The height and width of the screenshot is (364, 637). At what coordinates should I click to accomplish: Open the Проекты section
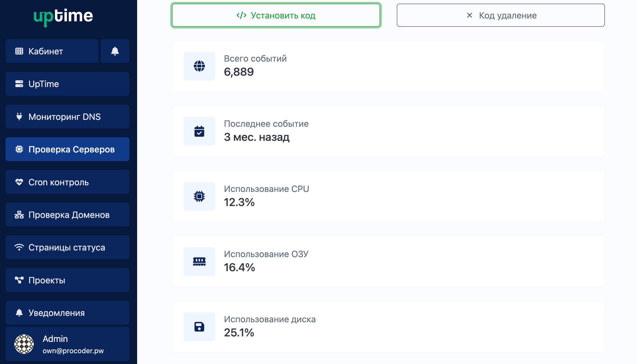click(x=67, y=280)
